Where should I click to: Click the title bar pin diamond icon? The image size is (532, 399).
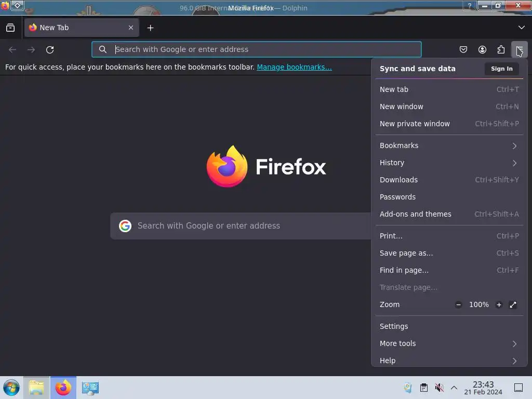point(17,6)
